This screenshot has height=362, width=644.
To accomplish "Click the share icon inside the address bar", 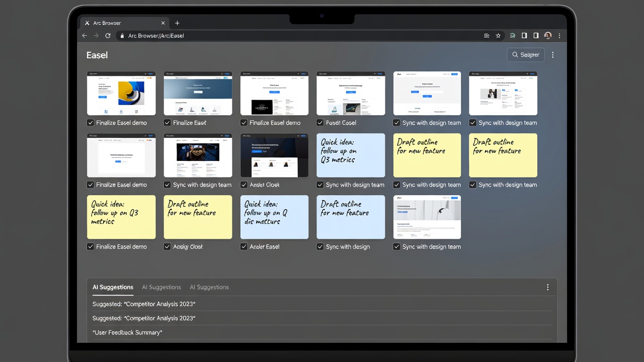I will coord(487,36).
